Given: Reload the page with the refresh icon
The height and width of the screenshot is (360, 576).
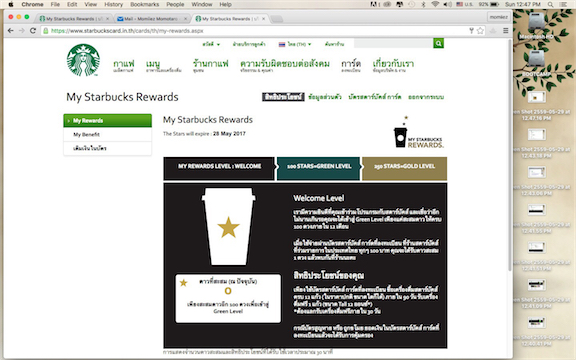Looking at the screenshot, I should tap(33, 31).
